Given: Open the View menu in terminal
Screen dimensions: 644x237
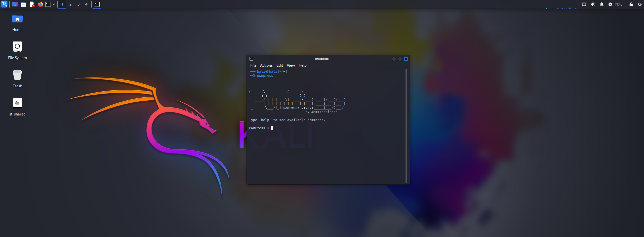Looking at the screenshot, I should click(x=291, y=65).
